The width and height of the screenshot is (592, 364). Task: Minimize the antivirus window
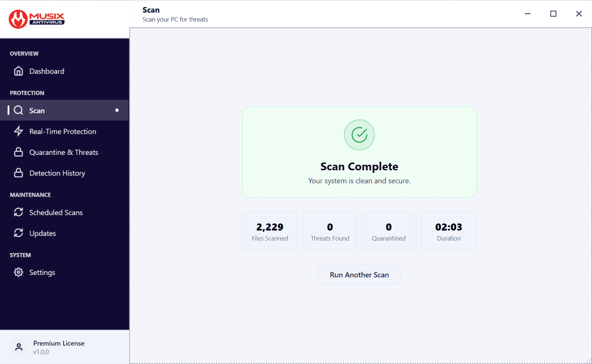click(x=528, y=14)
